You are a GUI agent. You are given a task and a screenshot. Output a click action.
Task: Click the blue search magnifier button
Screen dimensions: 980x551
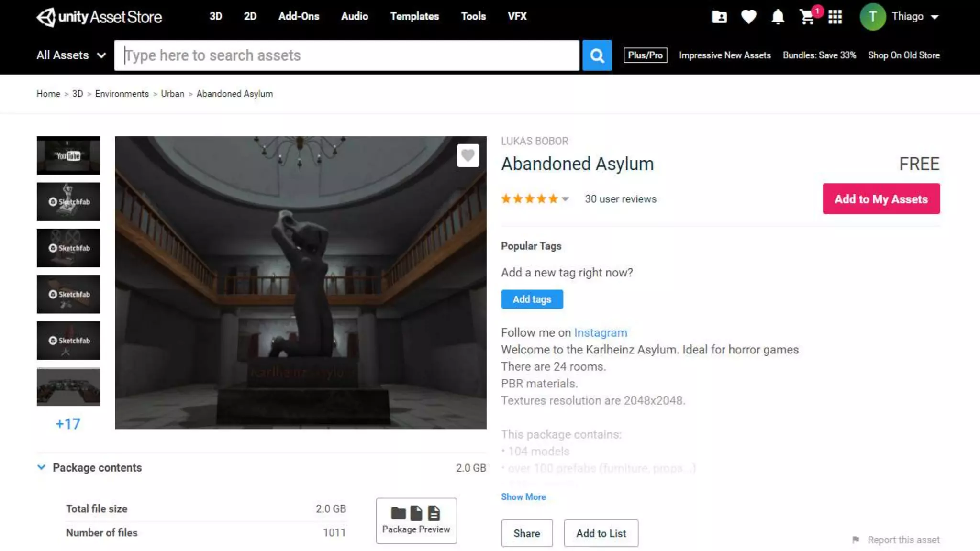597,55
